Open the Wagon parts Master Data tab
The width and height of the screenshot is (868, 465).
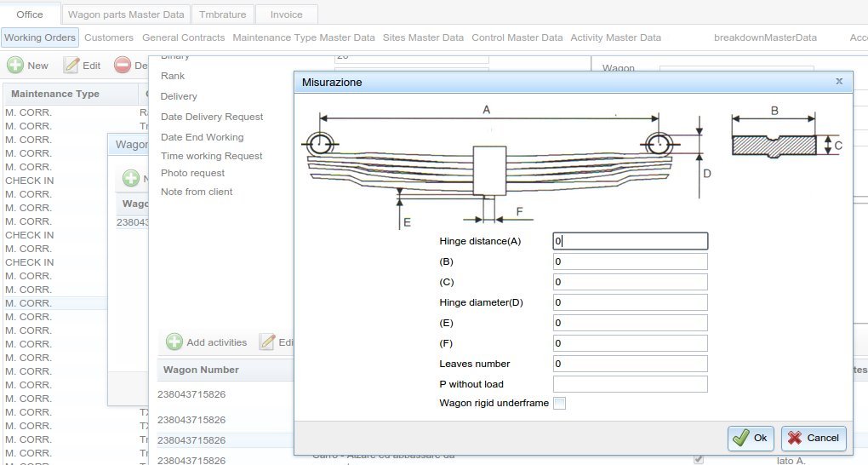coord(126,14)
